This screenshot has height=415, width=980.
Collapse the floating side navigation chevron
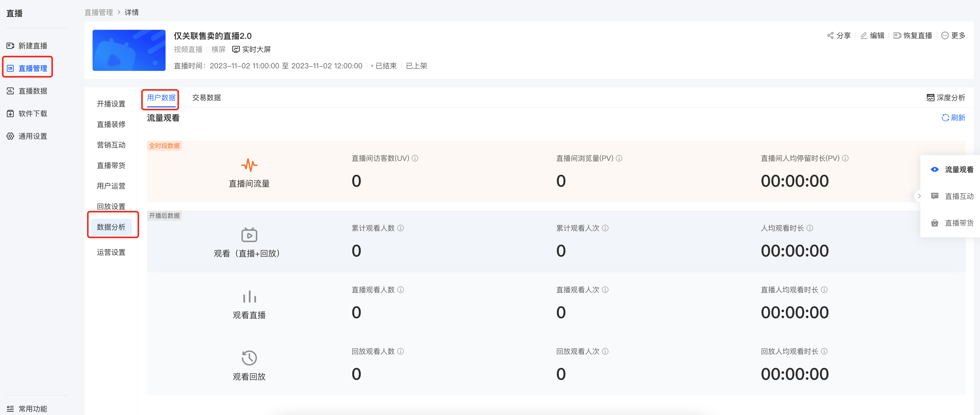919,196
